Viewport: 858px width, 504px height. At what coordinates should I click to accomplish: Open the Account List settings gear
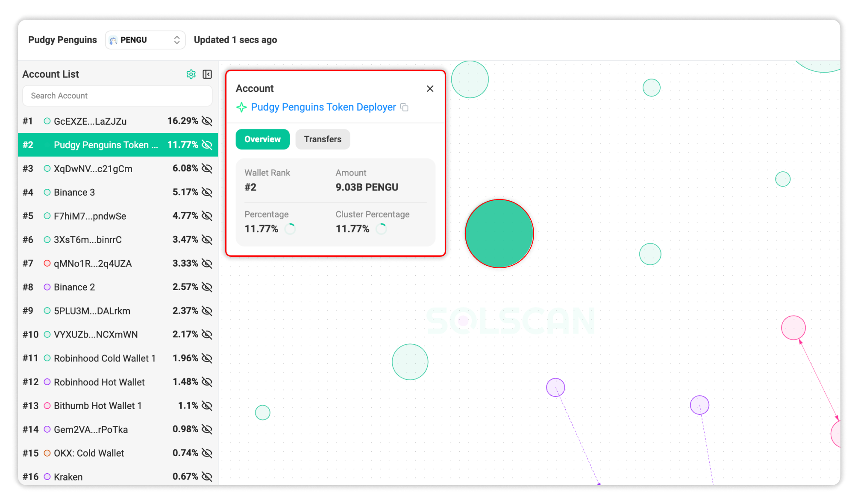coord(191,74)
